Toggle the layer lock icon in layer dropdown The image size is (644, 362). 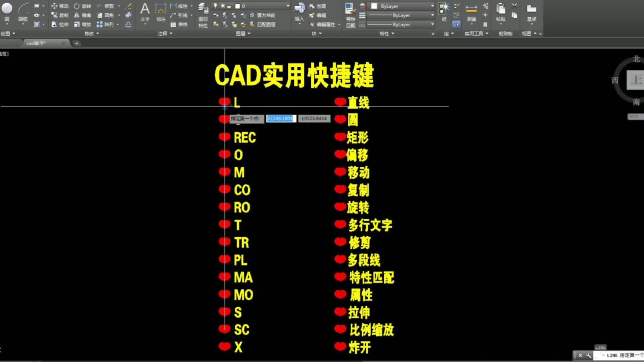(x=229, y=6)
